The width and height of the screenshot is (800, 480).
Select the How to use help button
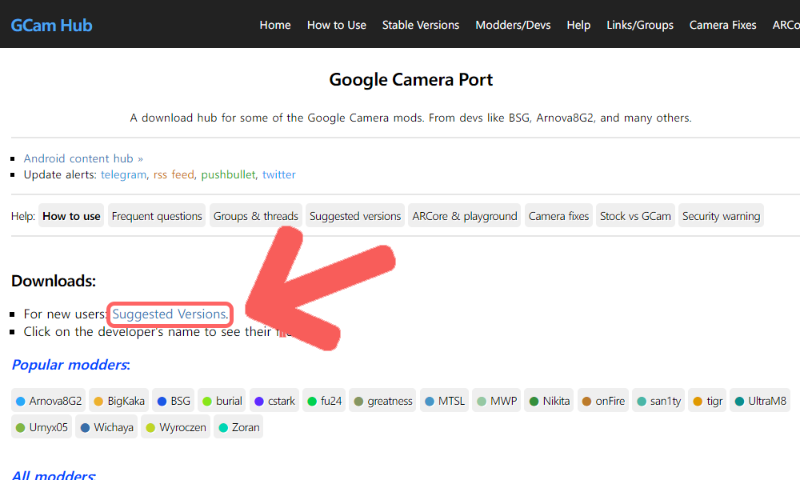(71, 216)
